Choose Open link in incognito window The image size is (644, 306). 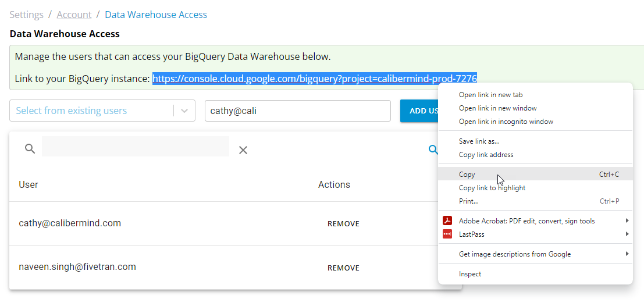pyautogui.click(x=536, y=122)
